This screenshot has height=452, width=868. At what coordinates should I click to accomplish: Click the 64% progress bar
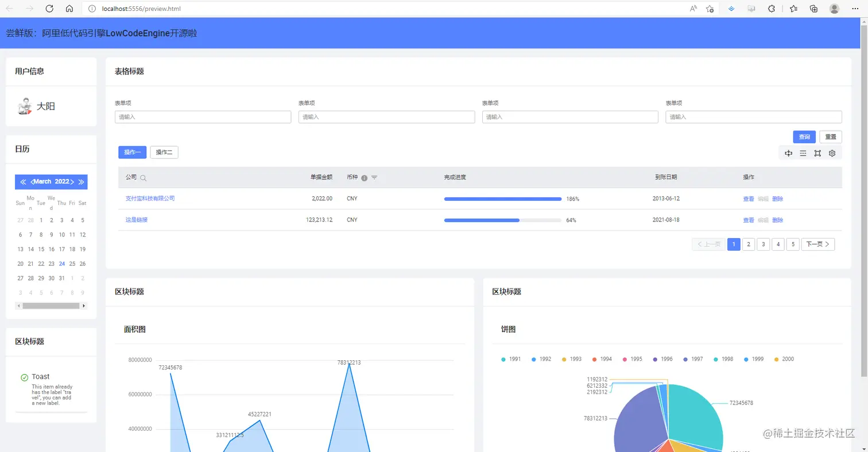point(503,220)
